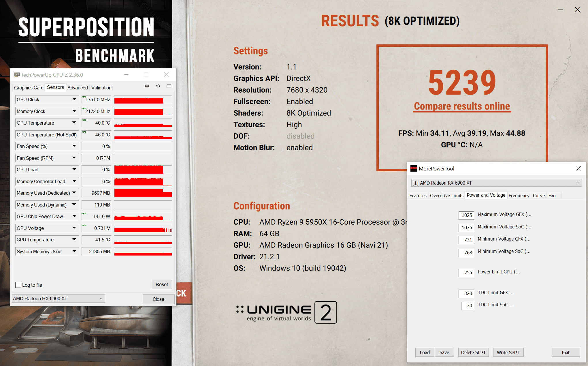The height and width of the screenshot is (366, 588).
Task: Click the GPU-Z app icon in title bar
Action: coord(17,75)
